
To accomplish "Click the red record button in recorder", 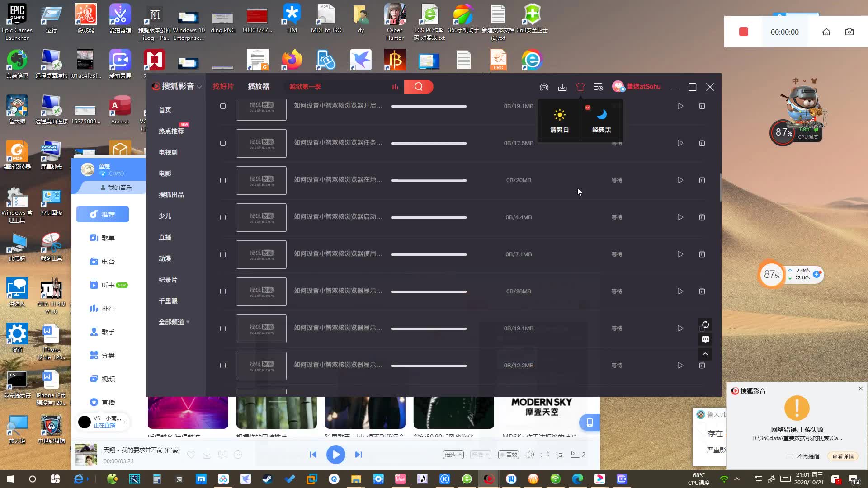I will [x=744, y=32].
